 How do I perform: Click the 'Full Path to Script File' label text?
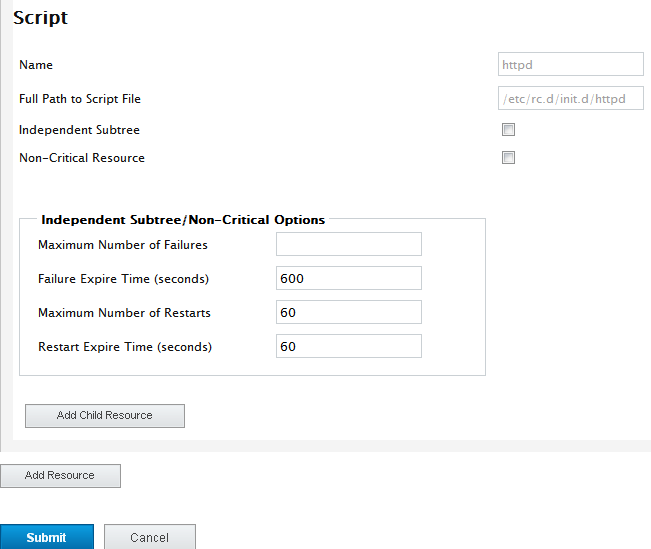coord(80,99)
